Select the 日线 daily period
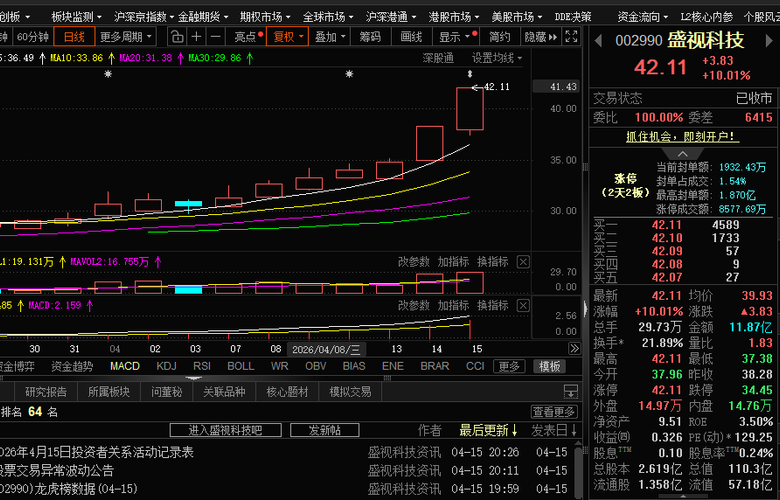 pos(74,37)
